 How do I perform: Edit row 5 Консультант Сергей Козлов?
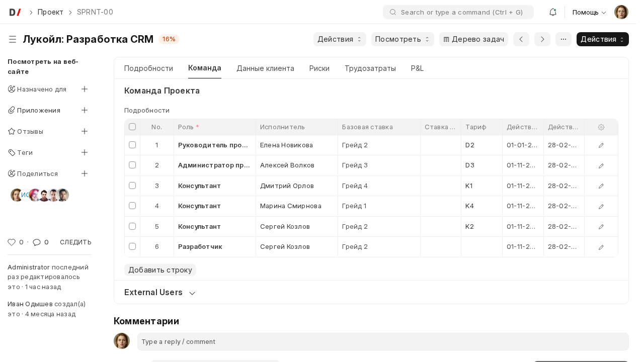coord(601,227)
